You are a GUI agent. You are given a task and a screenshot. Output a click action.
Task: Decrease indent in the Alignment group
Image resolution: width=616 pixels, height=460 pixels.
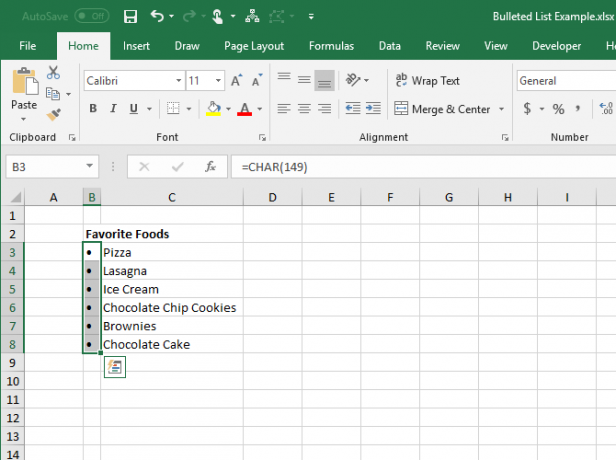[353, 108]
